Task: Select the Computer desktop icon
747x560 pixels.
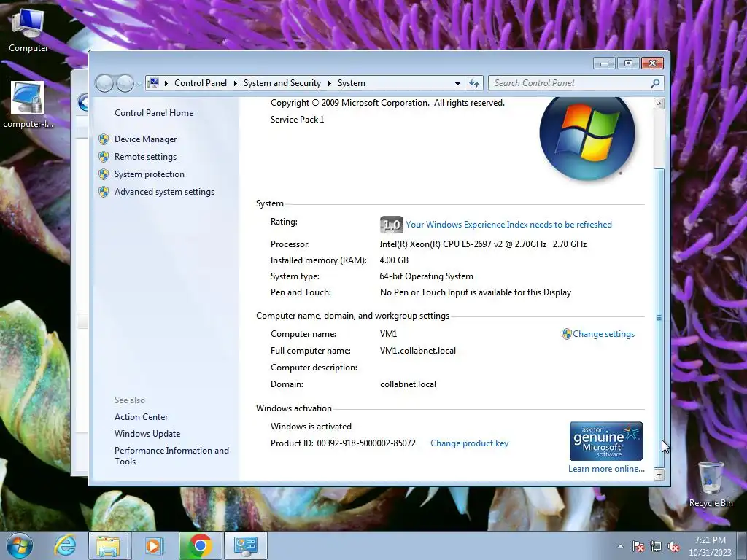Action: (28, 31)
